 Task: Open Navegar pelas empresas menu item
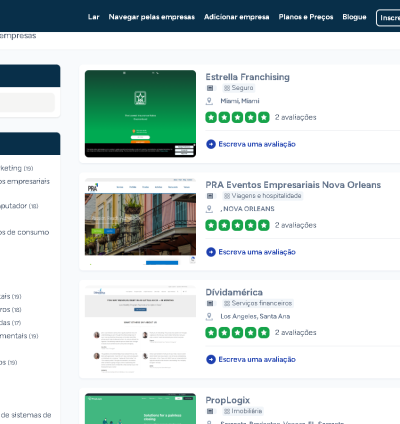pos(152,17)
